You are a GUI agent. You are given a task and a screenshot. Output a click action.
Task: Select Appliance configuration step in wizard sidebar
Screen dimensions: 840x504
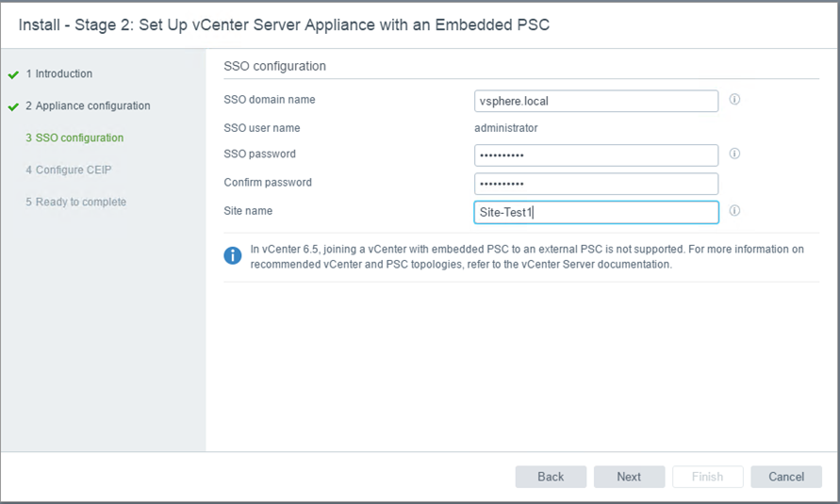[x=88, y=106]
